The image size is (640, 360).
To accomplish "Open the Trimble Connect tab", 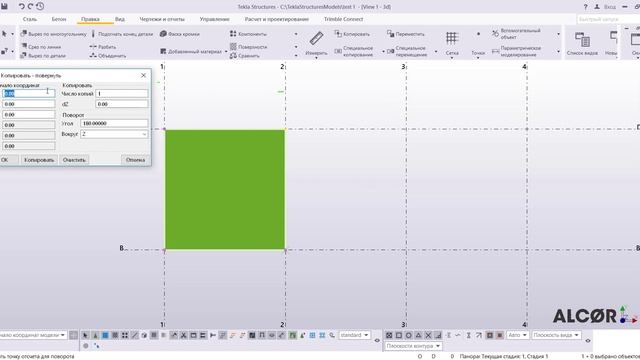I will tap(343, 19).
